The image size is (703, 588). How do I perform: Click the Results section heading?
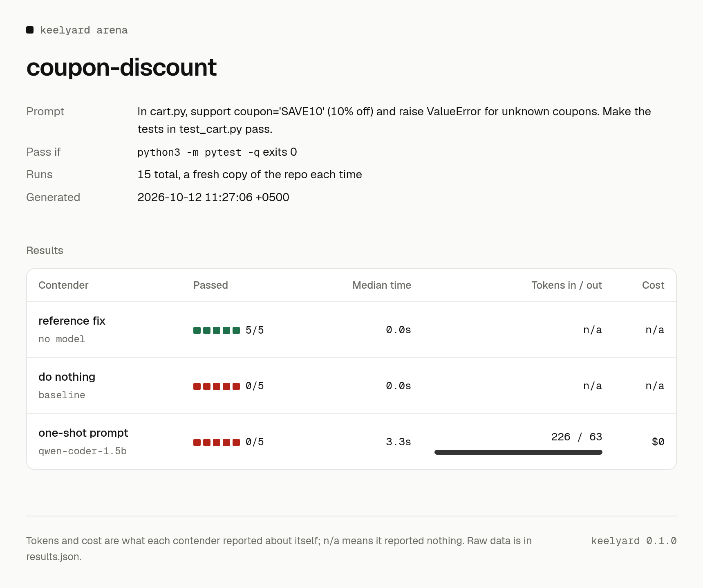point(45,251)
